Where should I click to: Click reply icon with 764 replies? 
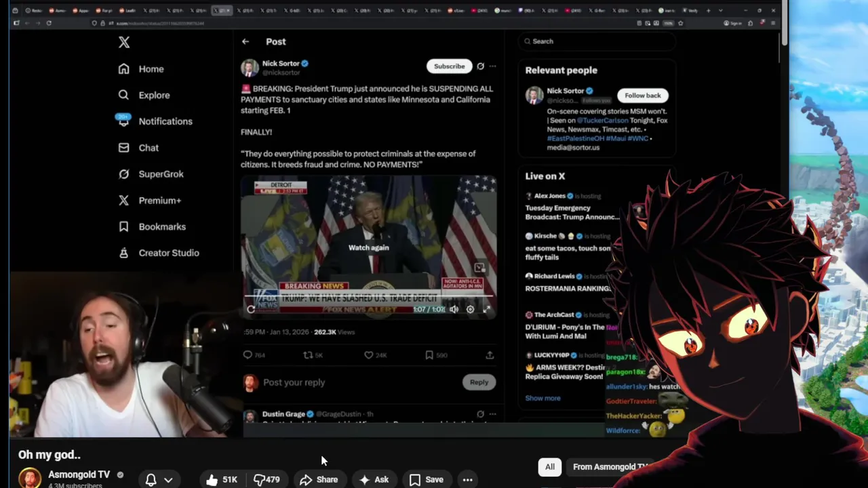[x=248, y=355]
